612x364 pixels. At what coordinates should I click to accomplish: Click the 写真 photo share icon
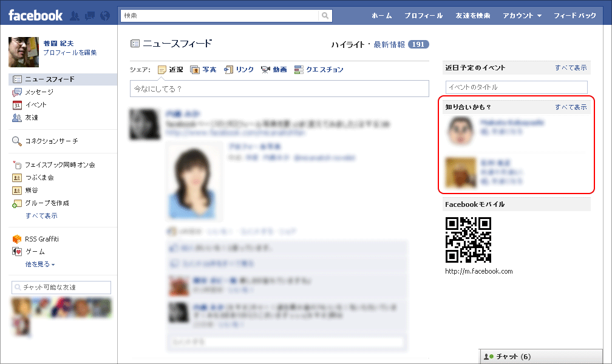pyautogui.click(x=195, y=70)
